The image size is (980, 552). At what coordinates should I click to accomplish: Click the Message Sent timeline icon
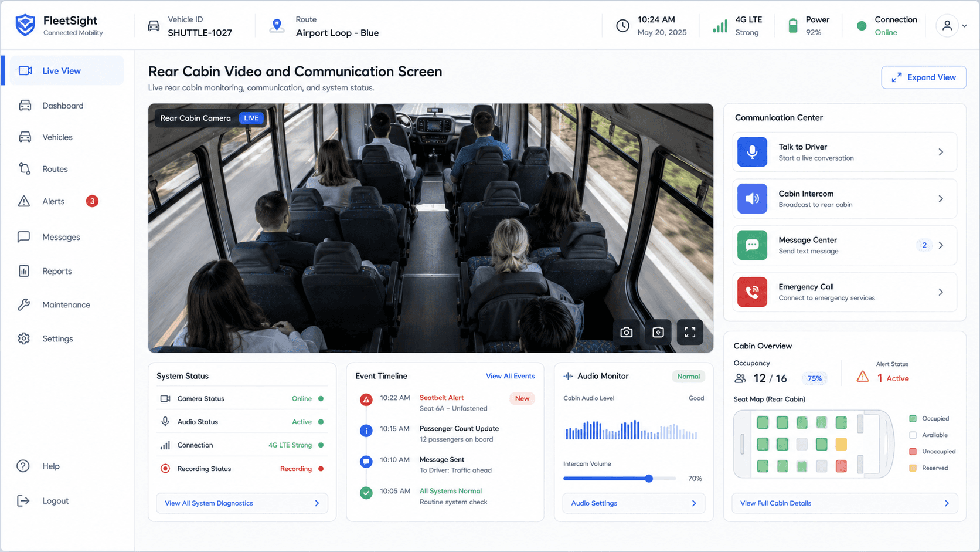click(366, 462)
